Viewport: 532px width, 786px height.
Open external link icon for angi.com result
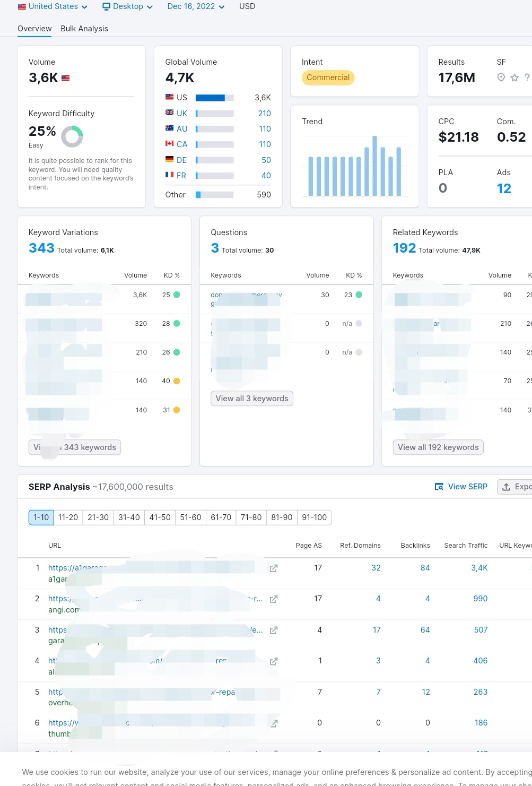click(274, 599)
